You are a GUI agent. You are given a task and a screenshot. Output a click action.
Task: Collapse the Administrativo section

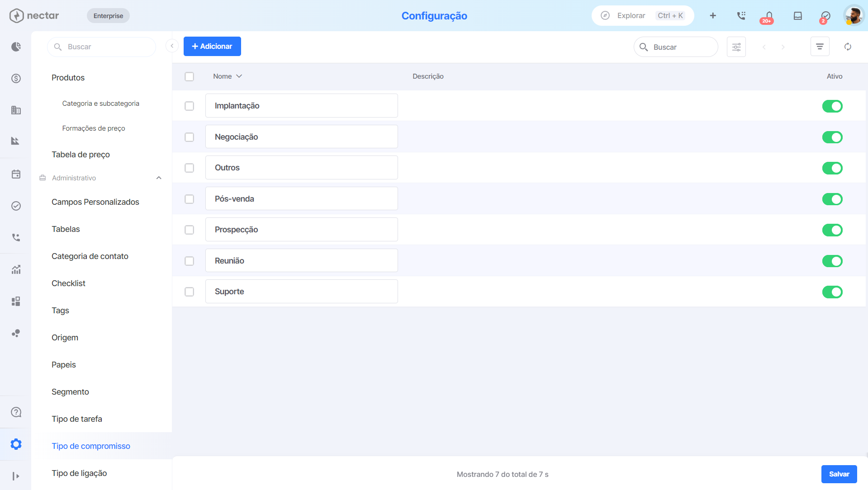pos(159,178)
